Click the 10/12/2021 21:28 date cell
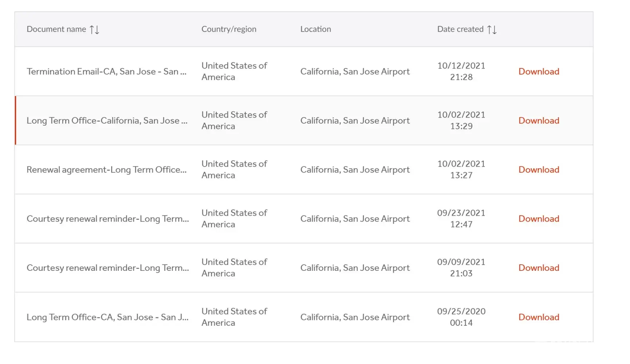This screenshot has height=364, width=630. (461, 71)
